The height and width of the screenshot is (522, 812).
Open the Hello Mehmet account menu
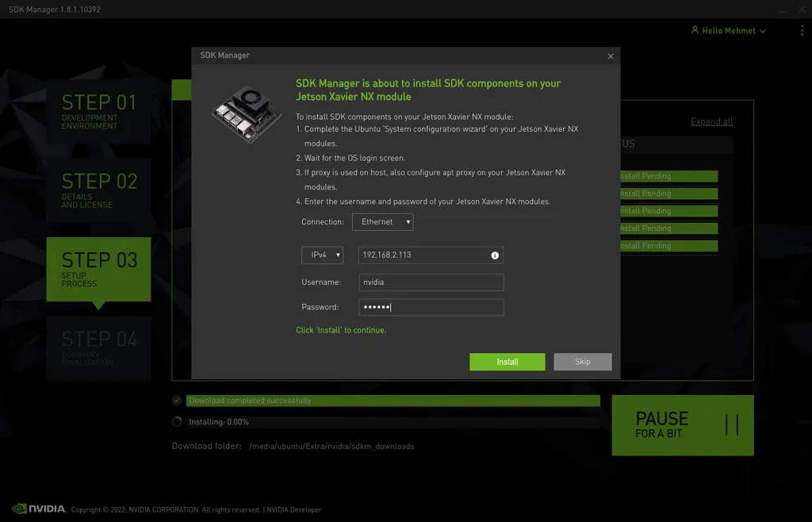coord(729,31)
